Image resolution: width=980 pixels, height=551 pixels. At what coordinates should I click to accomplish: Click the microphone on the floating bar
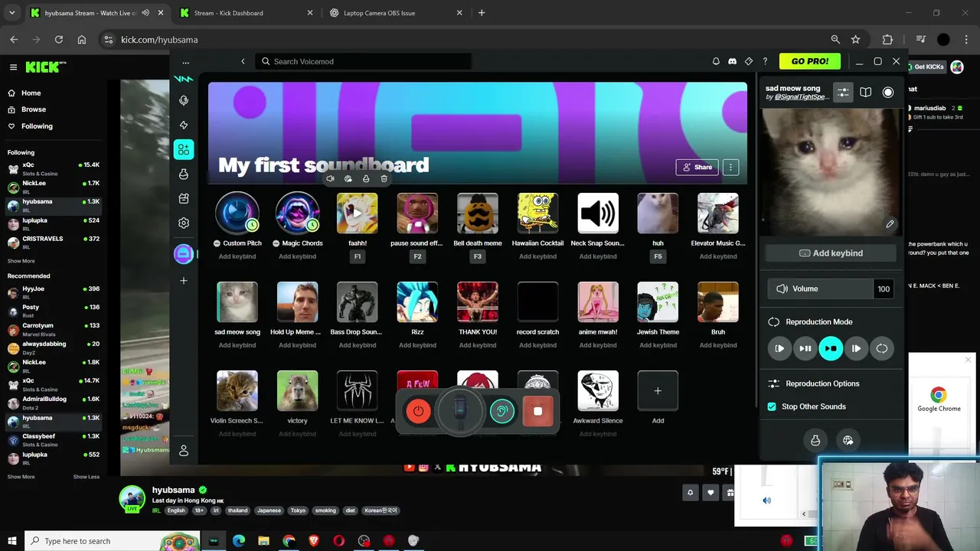(x=460, y=412)
